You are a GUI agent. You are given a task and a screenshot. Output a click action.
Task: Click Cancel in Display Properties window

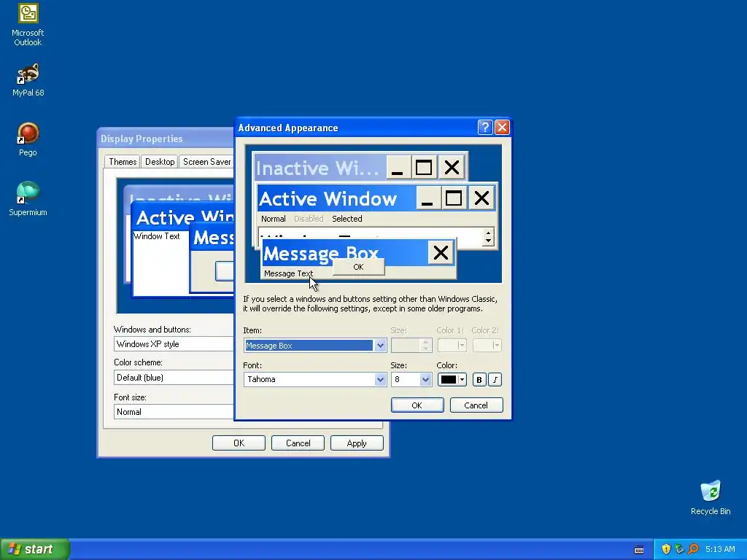(x=298, y=443)
